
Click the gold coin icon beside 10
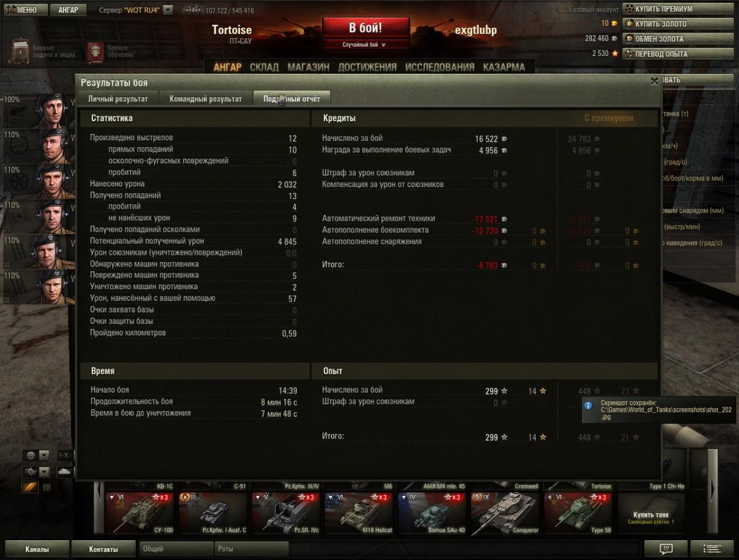point(614,23)
